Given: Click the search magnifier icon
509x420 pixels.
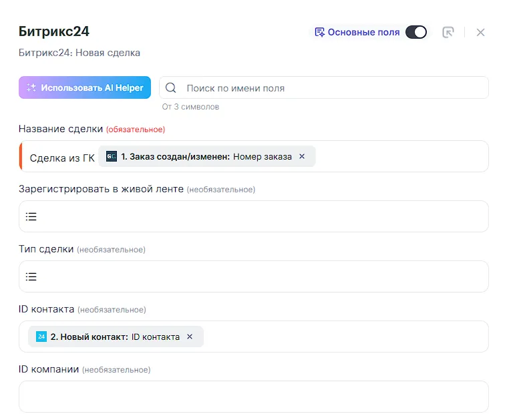Looking at the screenshot, I should [x=171, y=88].
